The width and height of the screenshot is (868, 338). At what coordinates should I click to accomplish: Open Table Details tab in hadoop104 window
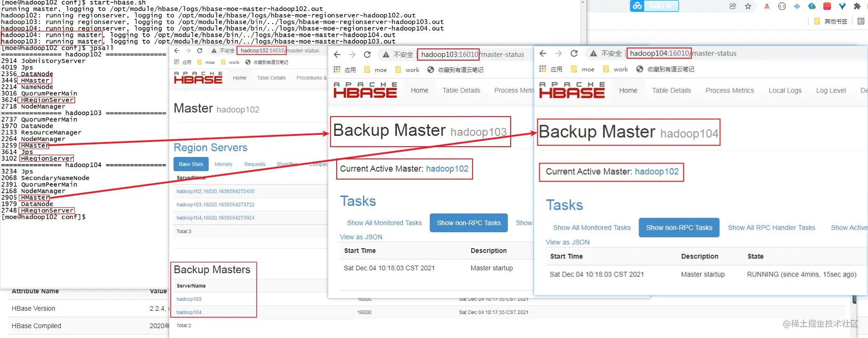point(671,90)
